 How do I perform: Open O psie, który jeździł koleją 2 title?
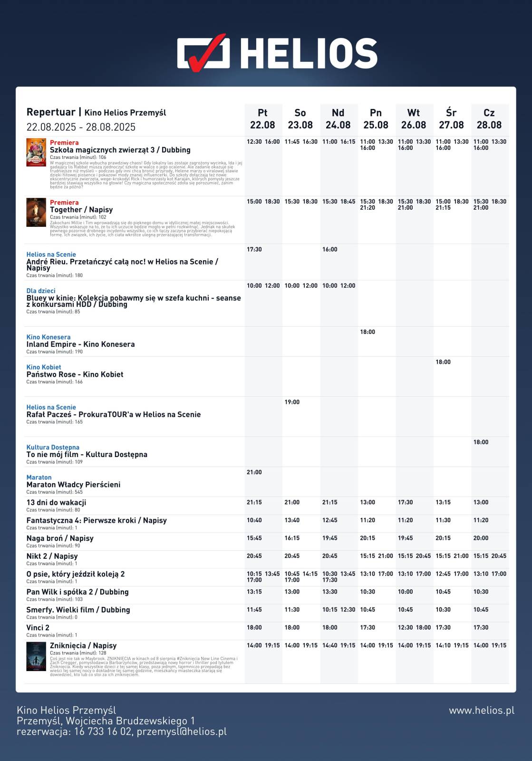pyautogui.click(x=76, y=574)
